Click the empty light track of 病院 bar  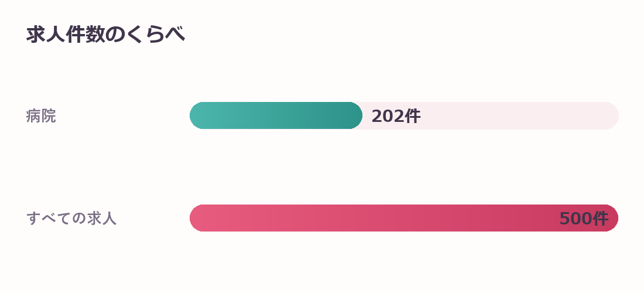click(x=491, y=115)
